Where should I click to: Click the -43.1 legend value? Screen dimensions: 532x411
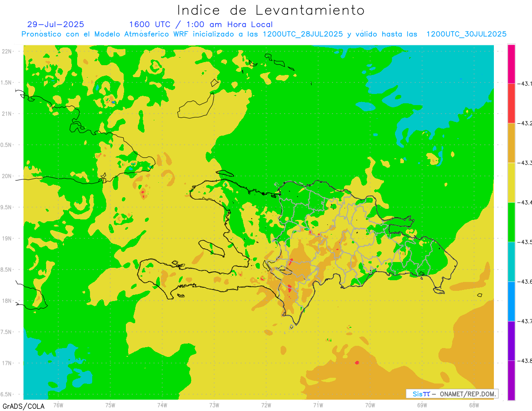point(525,83)
